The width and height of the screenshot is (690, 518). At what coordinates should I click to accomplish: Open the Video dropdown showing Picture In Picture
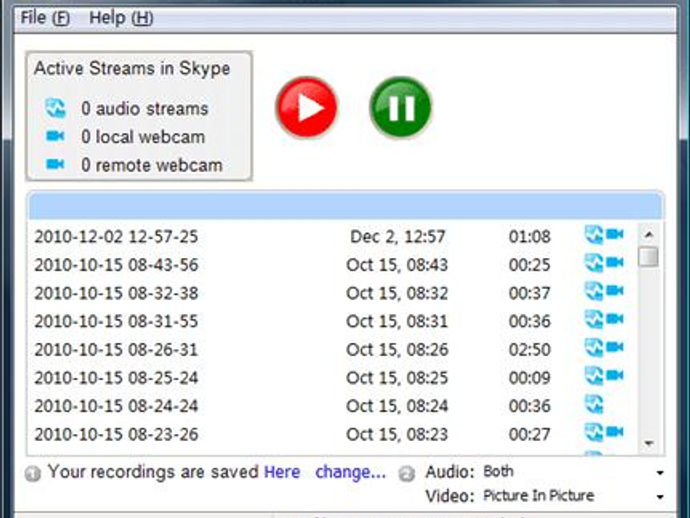tap(573, 496)
